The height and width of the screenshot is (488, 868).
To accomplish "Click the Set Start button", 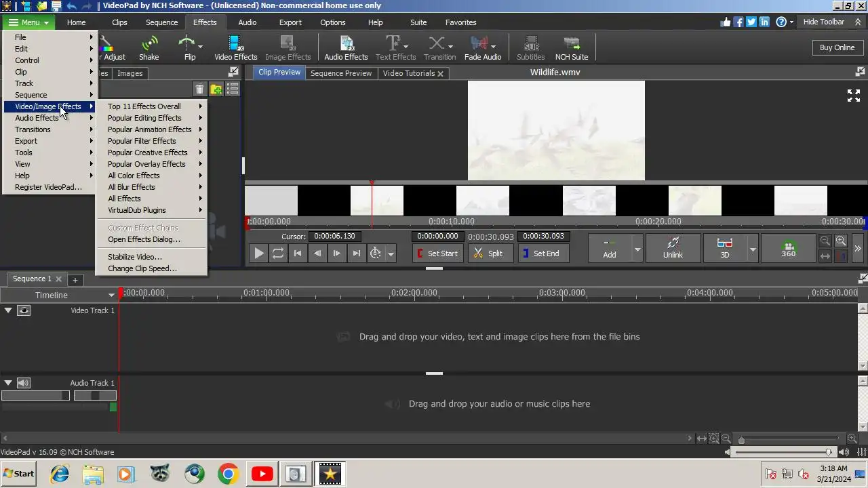I will [x=437, y=253].
